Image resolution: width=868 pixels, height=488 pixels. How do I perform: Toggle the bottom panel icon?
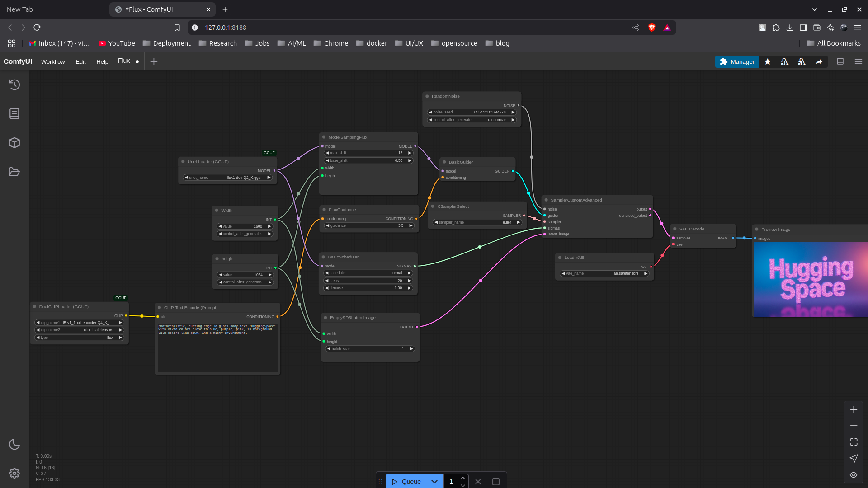pyautogui.click(x=840, y=61)
